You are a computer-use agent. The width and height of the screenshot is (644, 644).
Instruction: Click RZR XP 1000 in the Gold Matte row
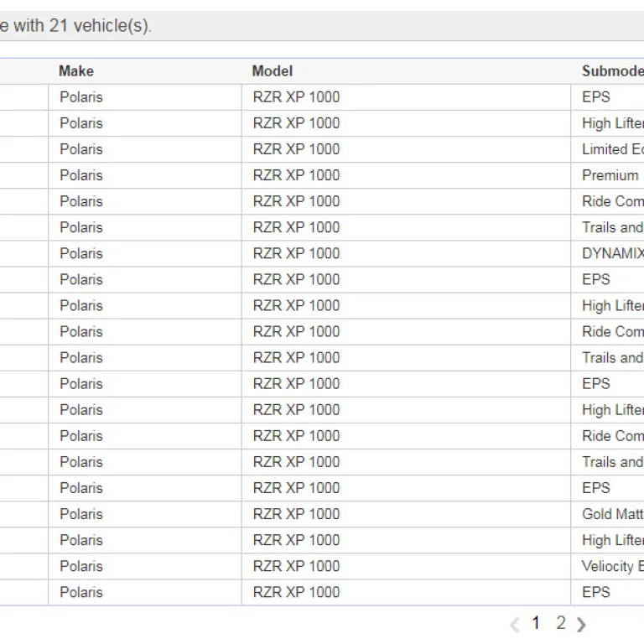[x=297, y=514]
